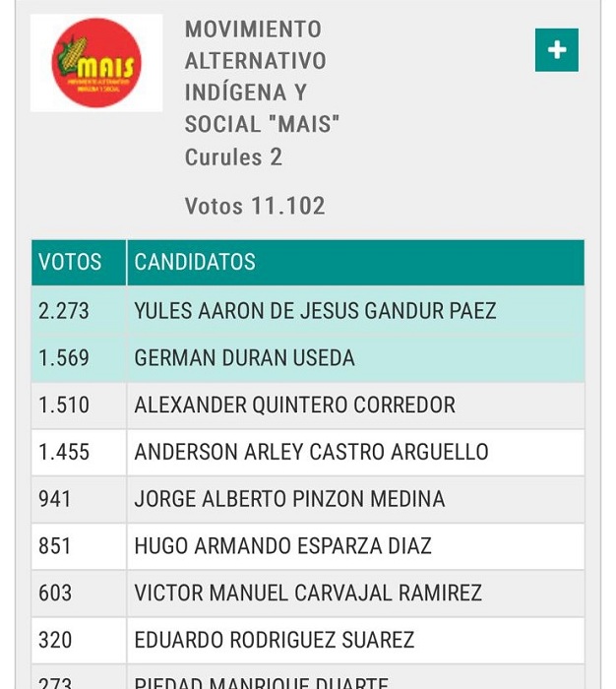Expand the MAIS party details plus button
Image resolution: width=616 pixels, height=689 pixels.
[x=556, y=50]
